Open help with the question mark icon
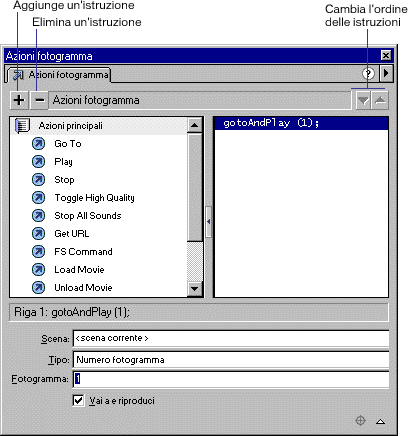The image size is (410, 436). [368, 73]
